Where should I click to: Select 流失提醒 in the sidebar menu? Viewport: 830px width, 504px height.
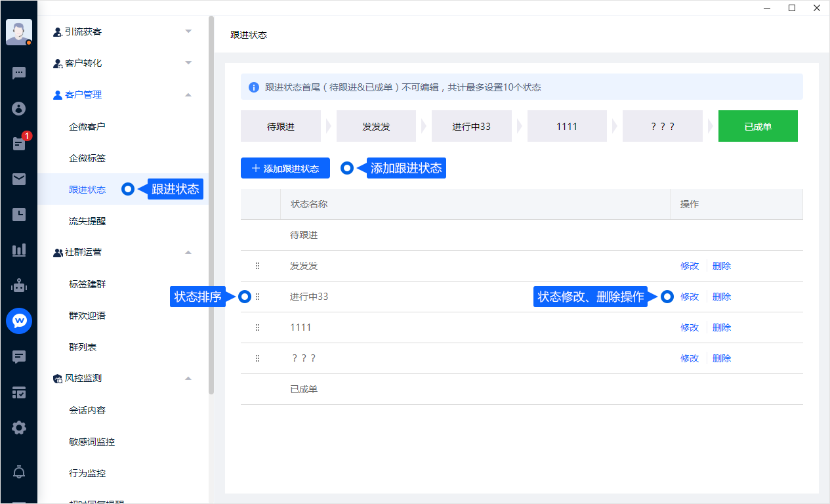coord(87,221)
